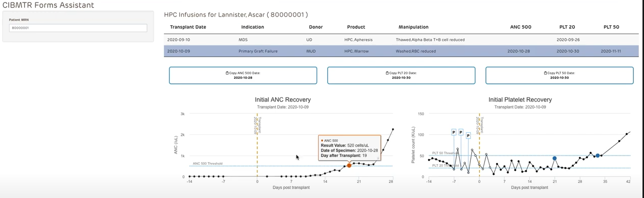Click the PLT 50 column header
This screenshot has width=644, height=198.
(x=611, y=27)
